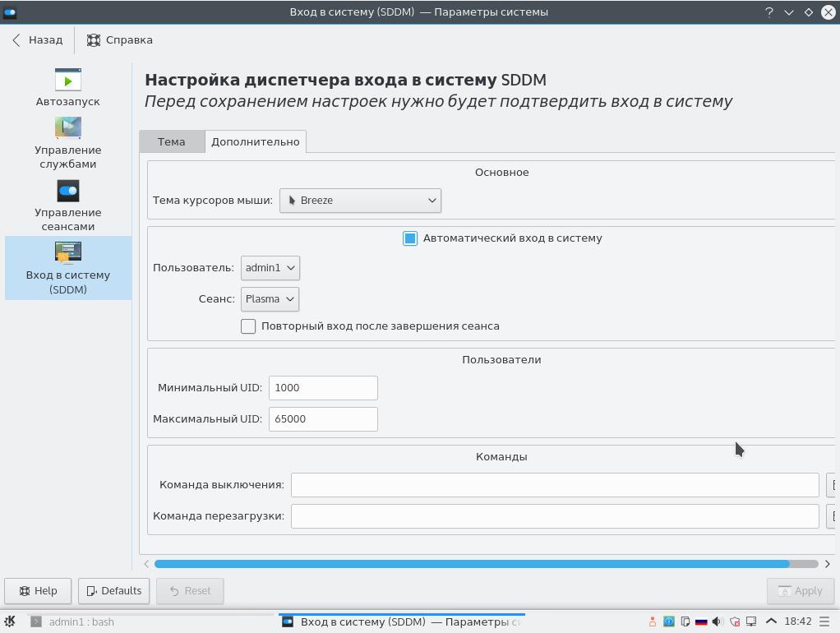Expand the Тема курсоров мыши dropdown
The image size is (840, 633).
360,201
